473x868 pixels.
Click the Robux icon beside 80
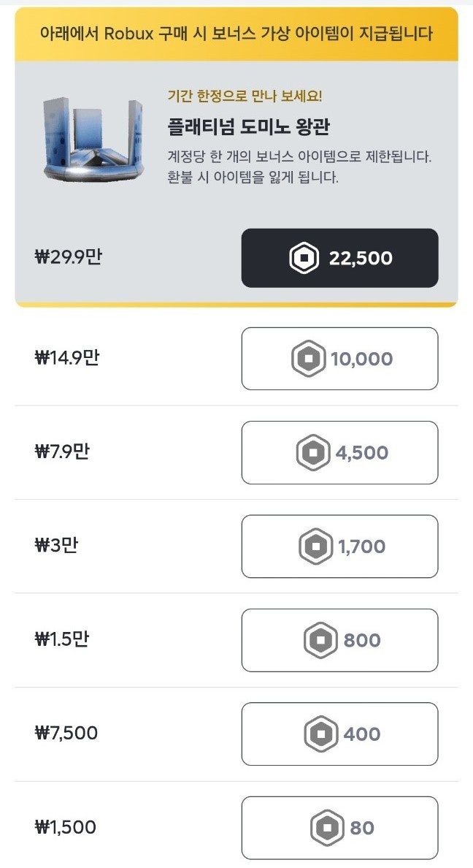327,828
